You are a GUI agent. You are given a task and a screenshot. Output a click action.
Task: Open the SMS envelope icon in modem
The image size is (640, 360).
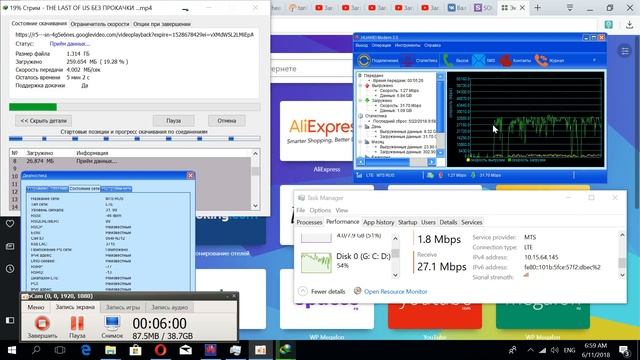[x=478, y=60]
